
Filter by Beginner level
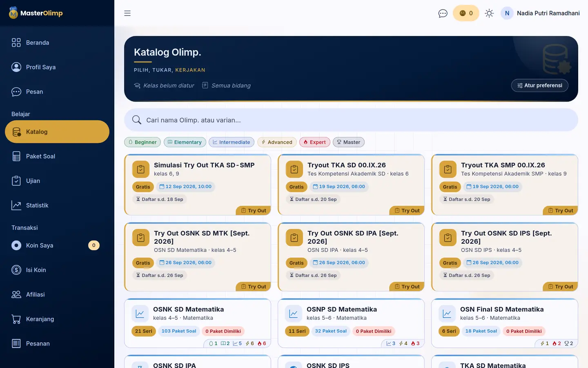[x=143, y=142]
